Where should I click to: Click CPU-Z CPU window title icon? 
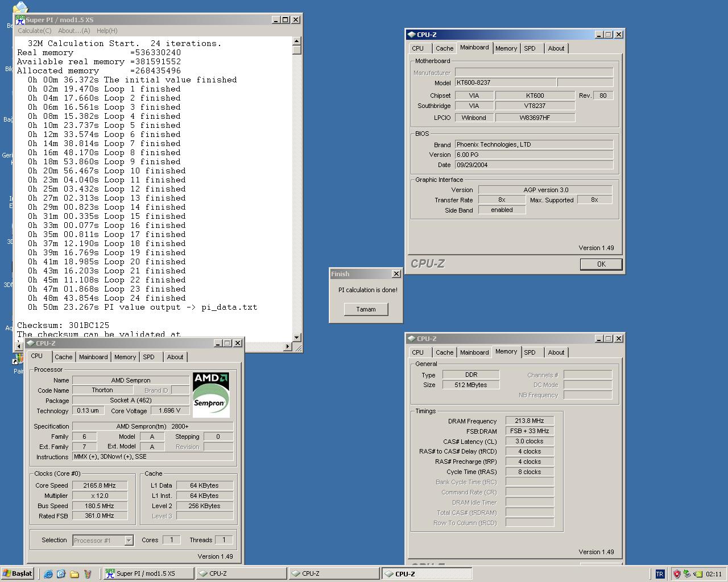tap(31, 343)
